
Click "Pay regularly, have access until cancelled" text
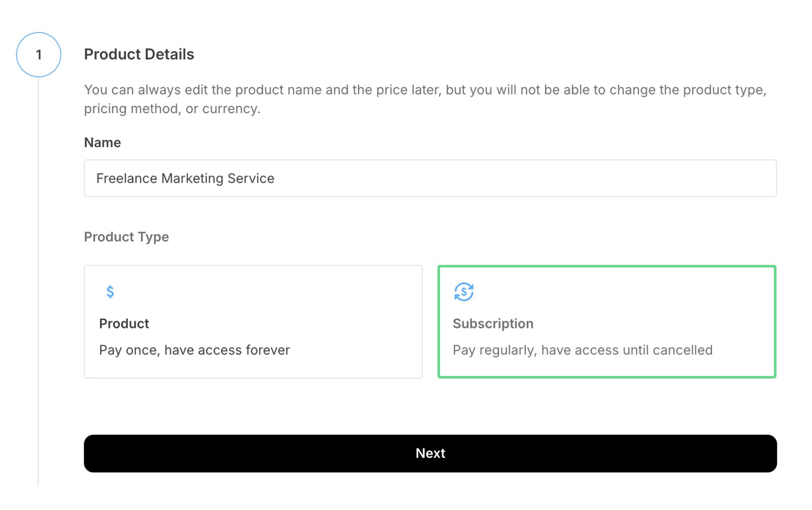(x=582, y=350)
